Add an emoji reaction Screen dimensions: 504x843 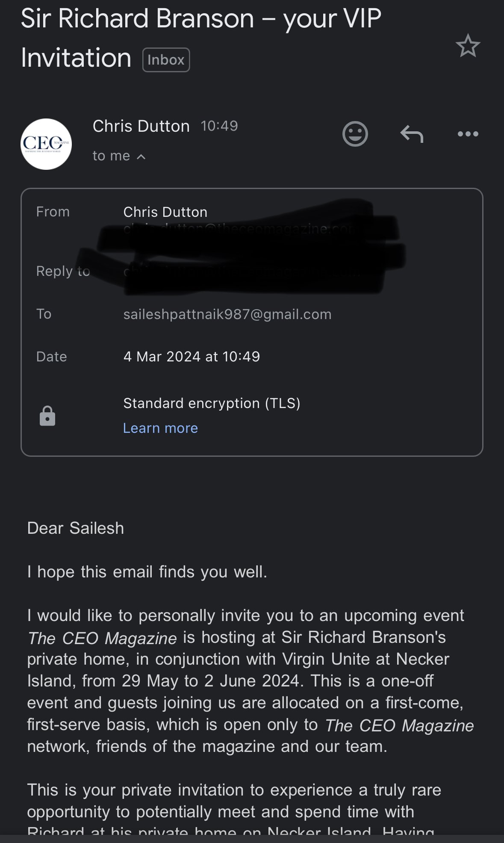(355, 134)
